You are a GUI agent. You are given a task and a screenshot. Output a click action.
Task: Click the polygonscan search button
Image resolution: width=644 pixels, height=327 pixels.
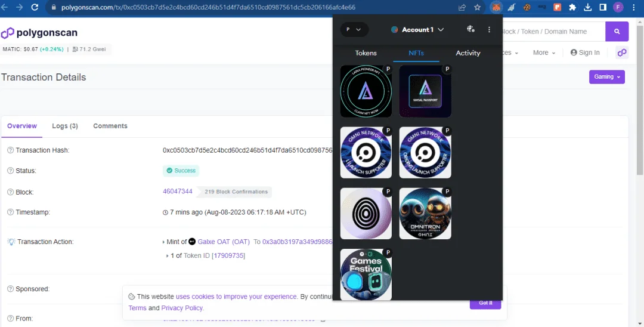tap(617, 31)
